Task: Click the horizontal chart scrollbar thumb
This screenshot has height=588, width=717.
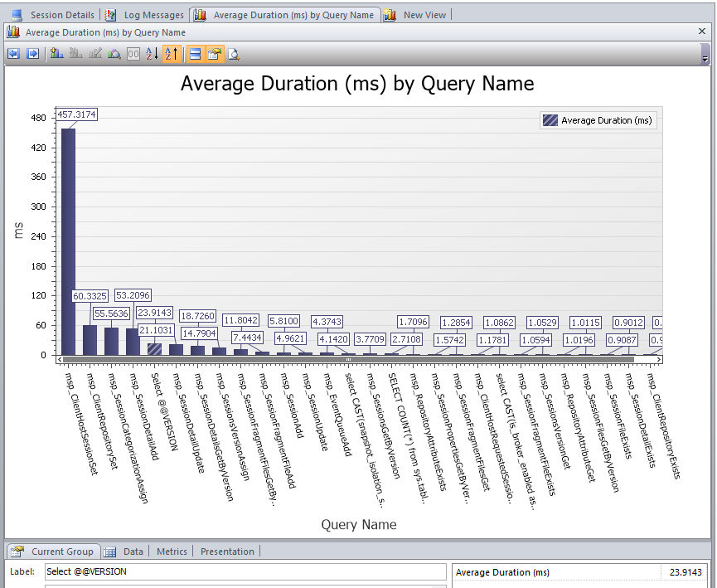Action: point(348,360)
